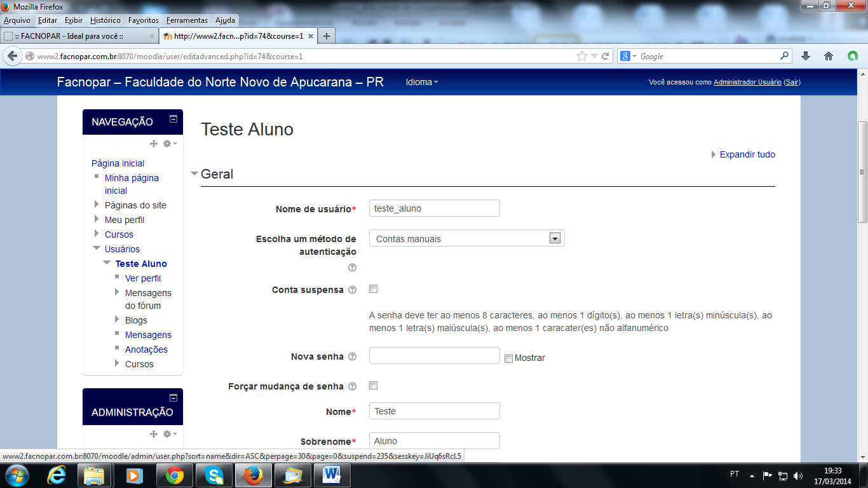Expand Meu perfil tree node
The image size is (868, 488).
pos(97,219)
